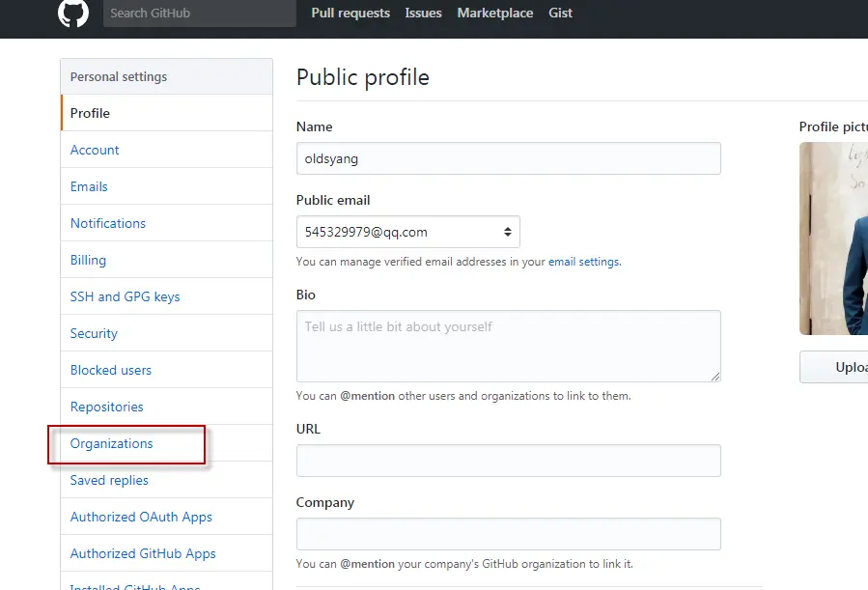Go to Notifications settings
The height and width of the screenshot is (590, 868).
pos(108,223)
